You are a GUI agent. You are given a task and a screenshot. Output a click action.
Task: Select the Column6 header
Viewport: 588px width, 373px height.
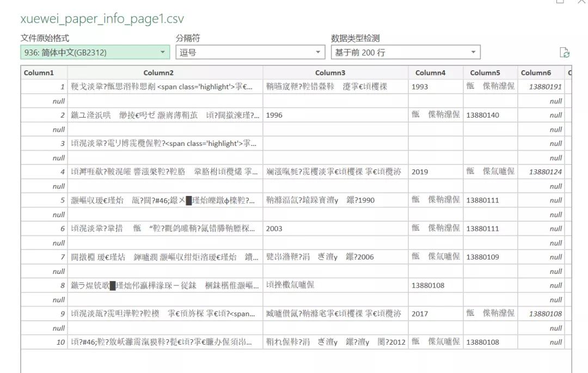pyautogui.click(x=537, y=72)
